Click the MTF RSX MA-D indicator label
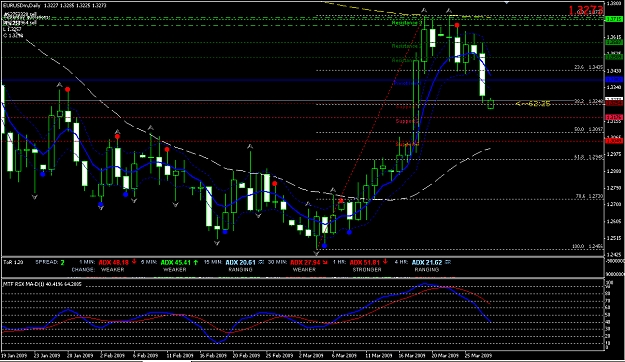The height and width of the screenshot is (362, 625). pos(42,284)
